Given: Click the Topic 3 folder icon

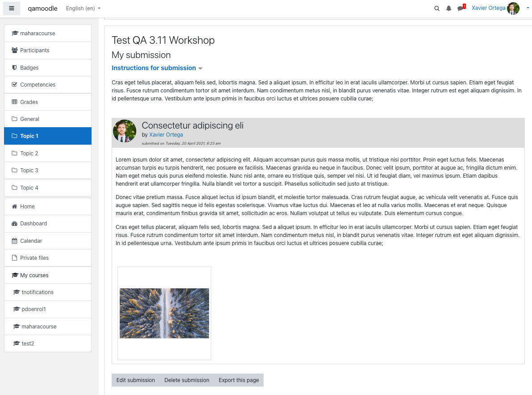Looking at the screenshot, I should pos(14,170).
